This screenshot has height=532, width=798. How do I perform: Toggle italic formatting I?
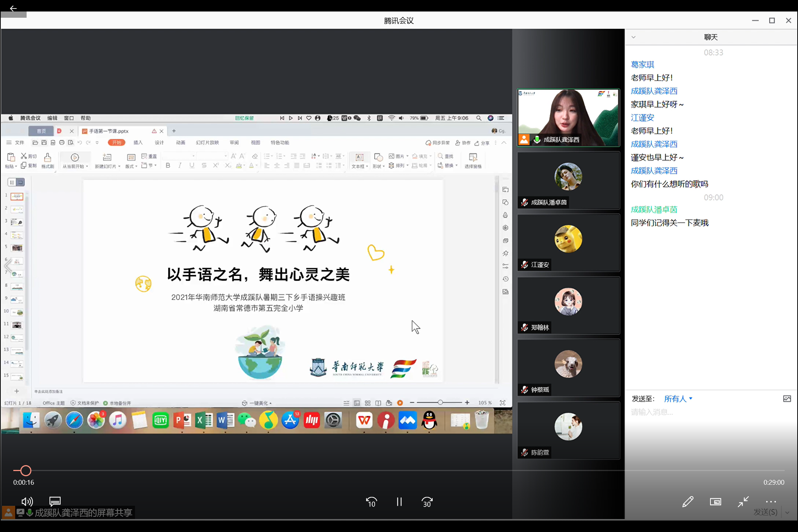click(x=180, y=166)
